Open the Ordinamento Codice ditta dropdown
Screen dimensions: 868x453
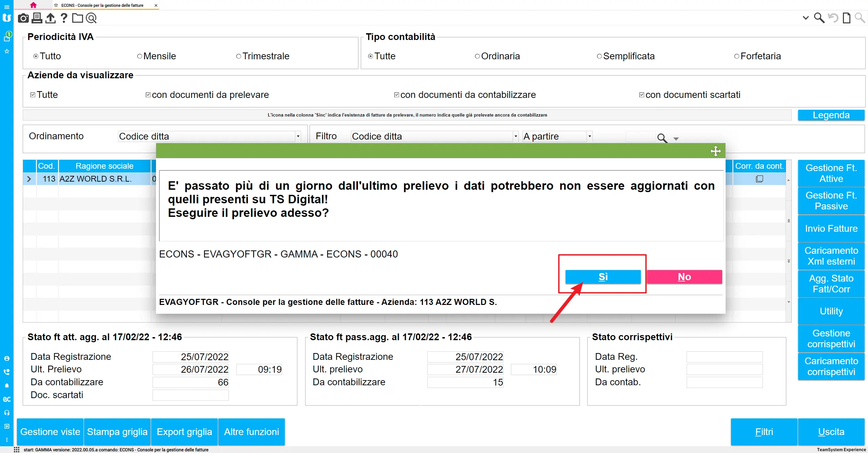(x=298, y=136)
